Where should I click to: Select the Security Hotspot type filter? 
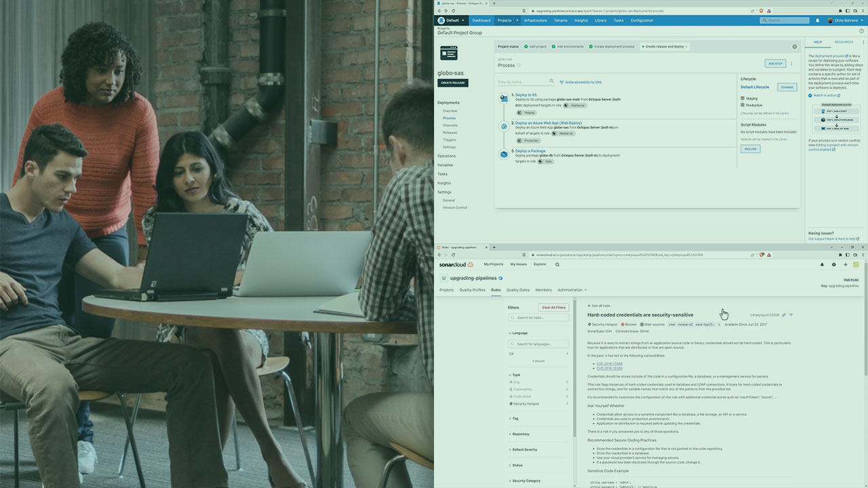(528, 403)
